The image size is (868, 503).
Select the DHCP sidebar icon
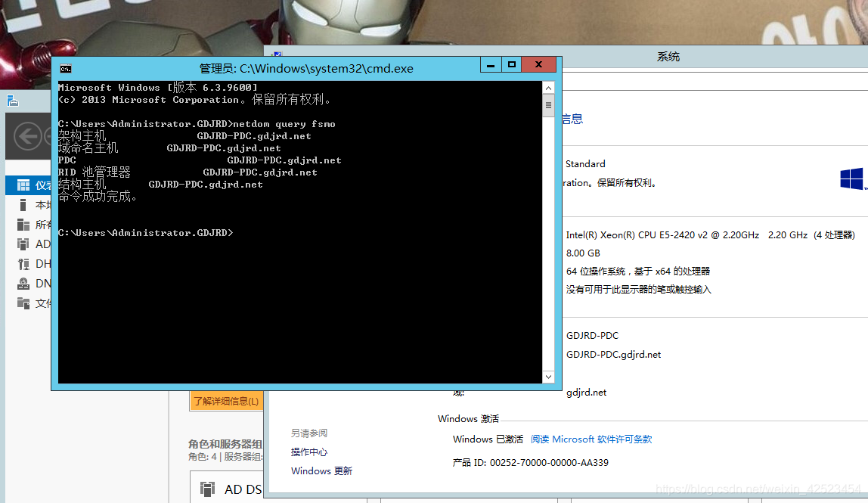point(23,264)
